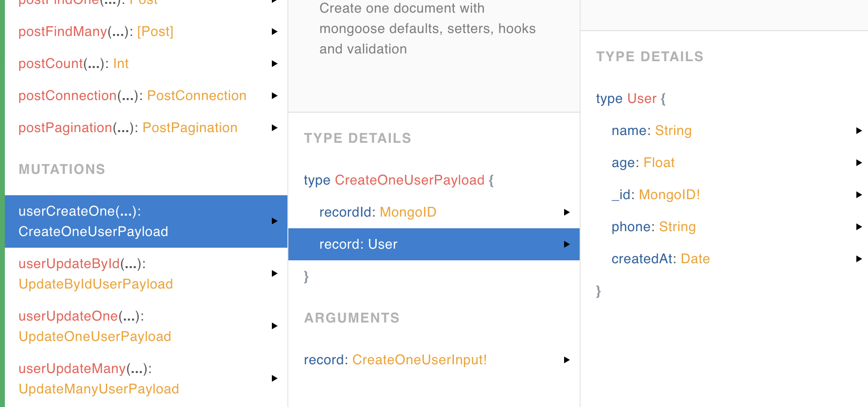Select the name field of User

(629, 131)
